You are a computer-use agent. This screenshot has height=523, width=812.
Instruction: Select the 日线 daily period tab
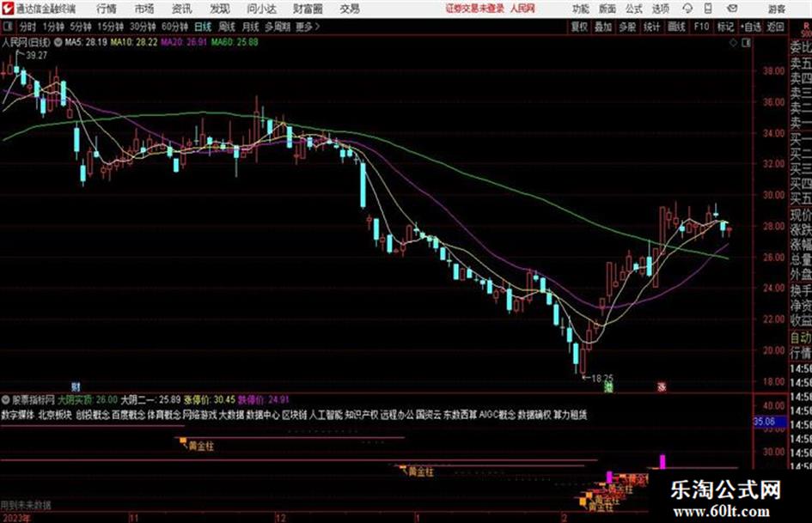click(203, 27)
